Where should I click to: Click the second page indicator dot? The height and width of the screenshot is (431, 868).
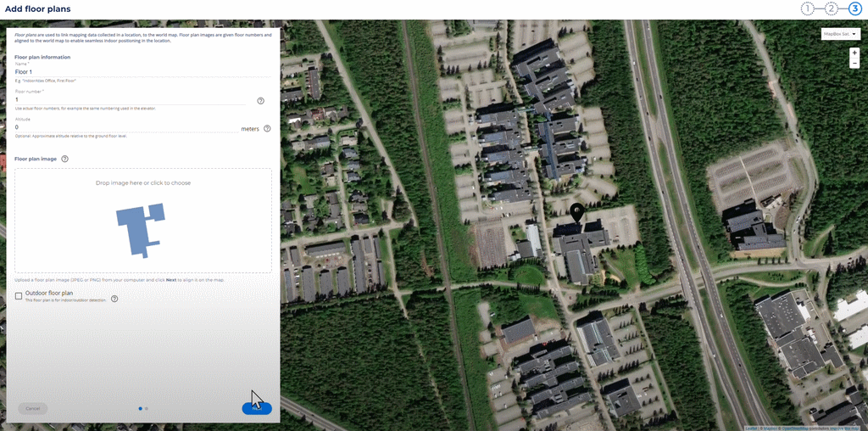(x=147, y=408)
